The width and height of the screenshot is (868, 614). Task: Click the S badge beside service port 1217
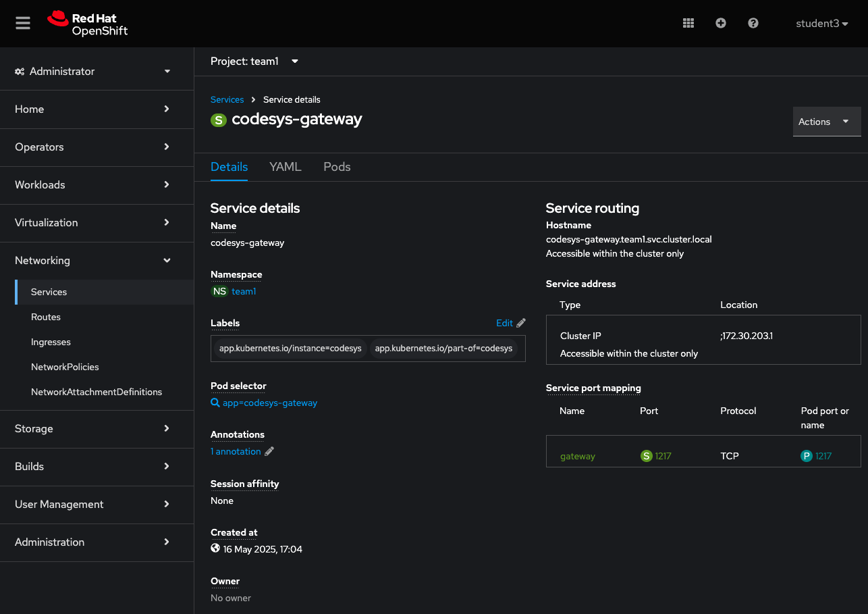pos(647,456)
